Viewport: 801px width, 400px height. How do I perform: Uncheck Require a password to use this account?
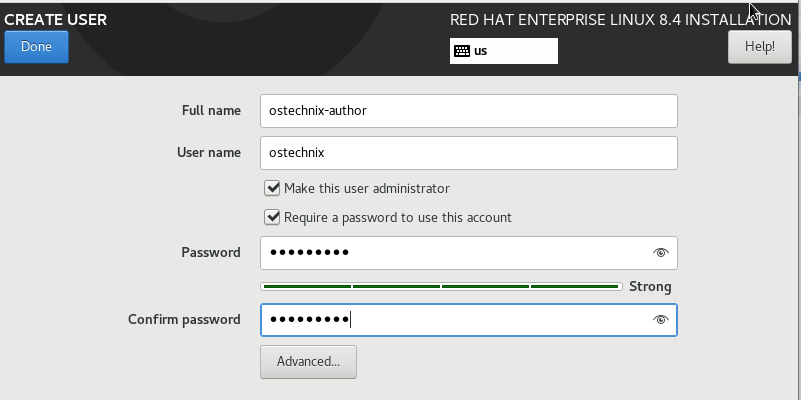(x=272, y=217)
